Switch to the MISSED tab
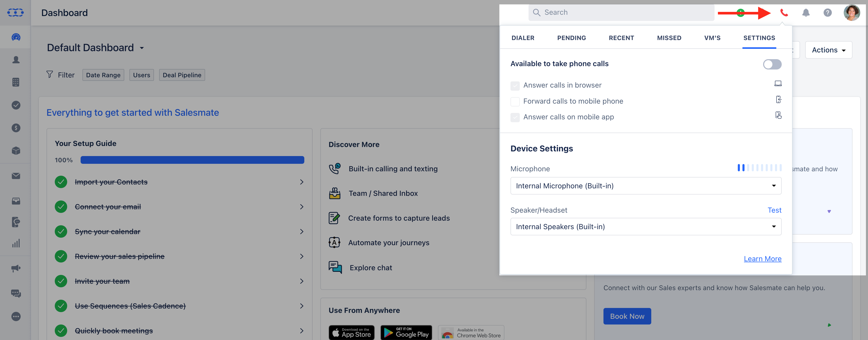 coord(669,38)
